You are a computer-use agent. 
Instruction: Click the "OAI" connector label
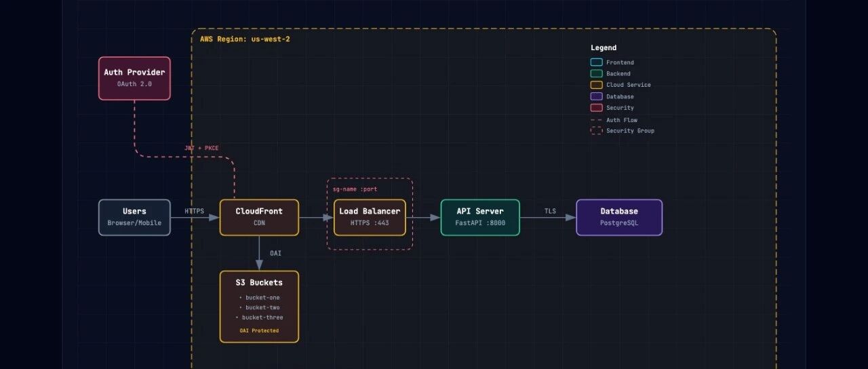point(275,253)
